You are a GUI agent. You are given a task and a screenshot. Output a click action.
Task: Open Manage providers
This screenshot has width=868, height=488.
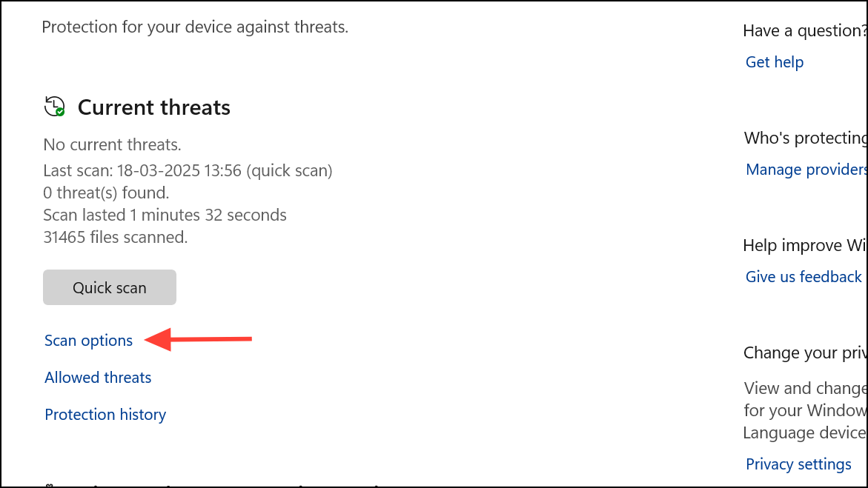(806, 170)
